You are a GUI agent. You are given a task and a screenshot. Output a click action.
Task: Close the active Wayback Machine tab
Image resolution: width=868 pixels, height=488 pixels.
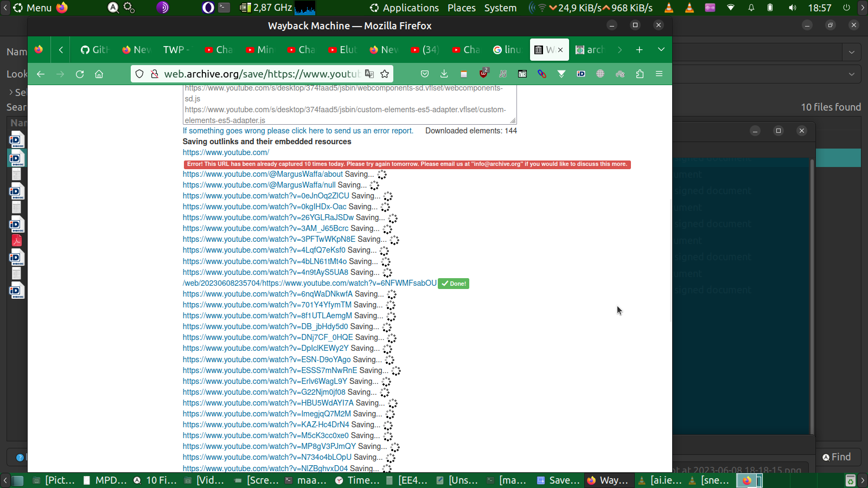pyautogui.click(x=560, y=50)
